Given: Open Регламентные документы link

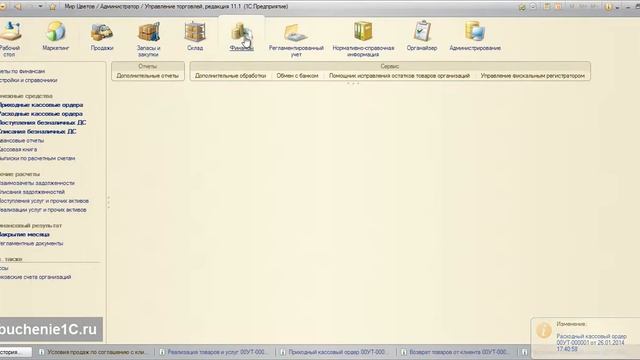Looking at the screenshot, I should coord(31,243).
